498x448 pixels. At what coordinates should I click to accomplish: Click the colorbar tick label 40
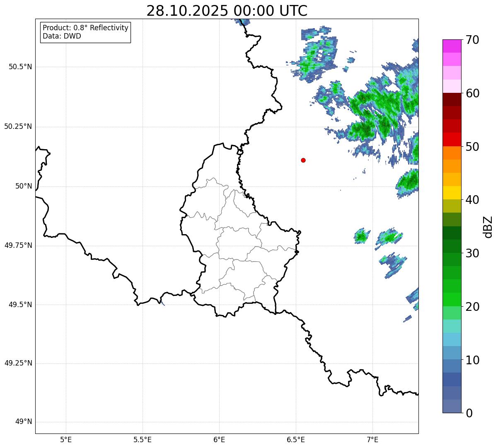point(472,200)
